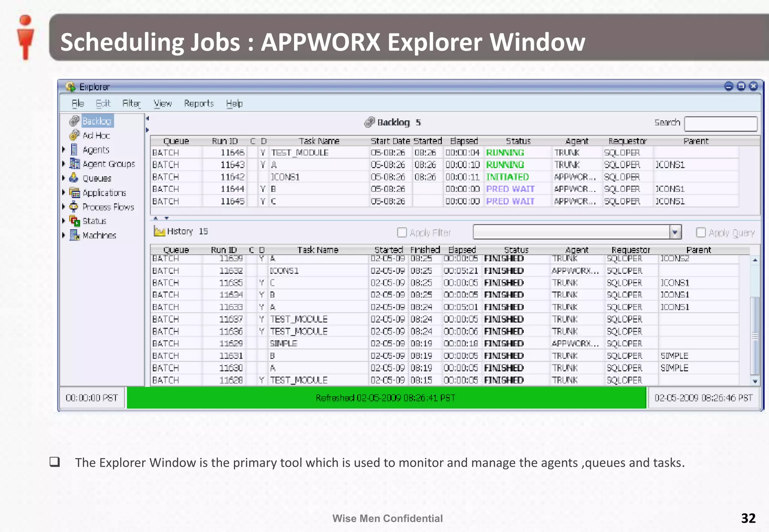Screen dimensions: 769x532
Task: Select backlog row with Run ID 11644
Action: click(445, 189)
